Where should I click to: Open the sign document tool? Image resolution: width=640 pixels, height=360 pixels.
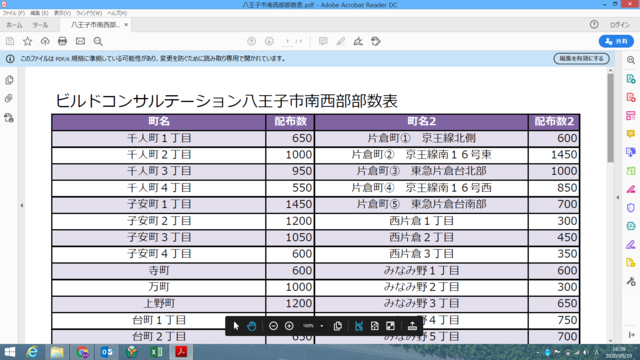(358, 41)
